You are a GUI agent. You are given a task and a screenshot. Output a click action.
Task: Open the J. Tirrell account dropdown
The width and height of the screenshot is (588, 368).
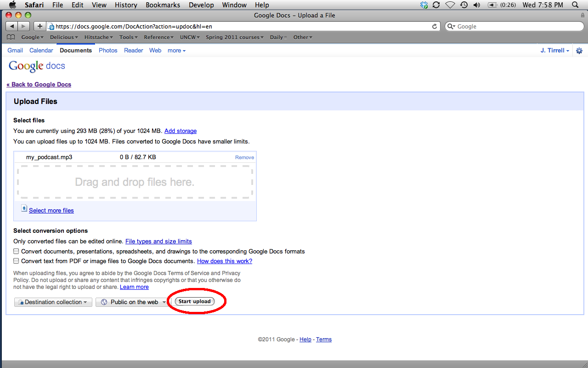[555, 51]
